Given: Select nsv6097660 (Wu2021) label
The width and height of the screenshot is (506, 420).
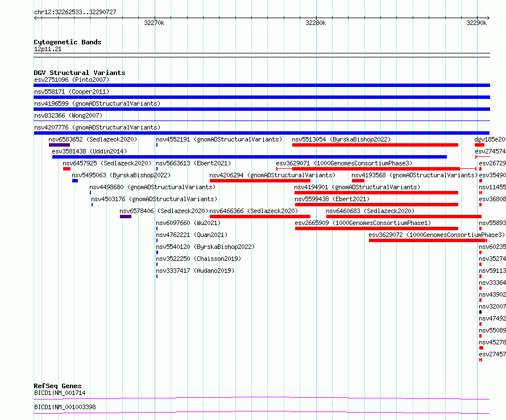Looking at the screenshot, I should [188, 223].
